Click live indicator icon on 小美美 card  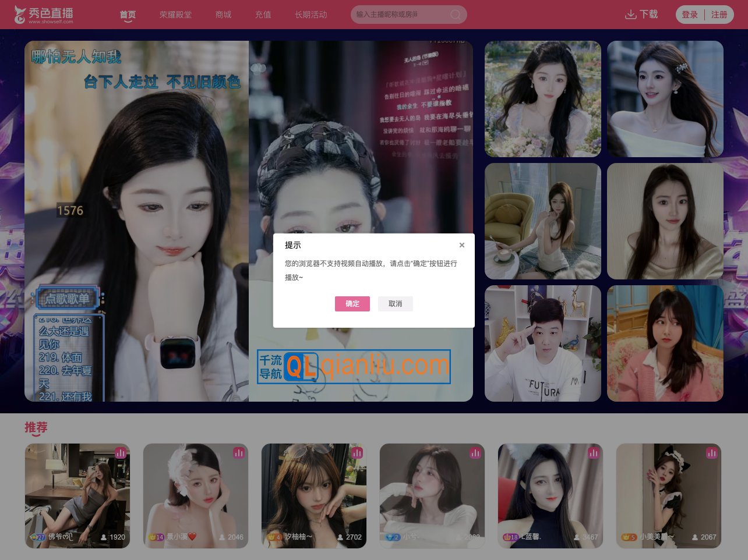pyautogui.click(x=712, y=453)
